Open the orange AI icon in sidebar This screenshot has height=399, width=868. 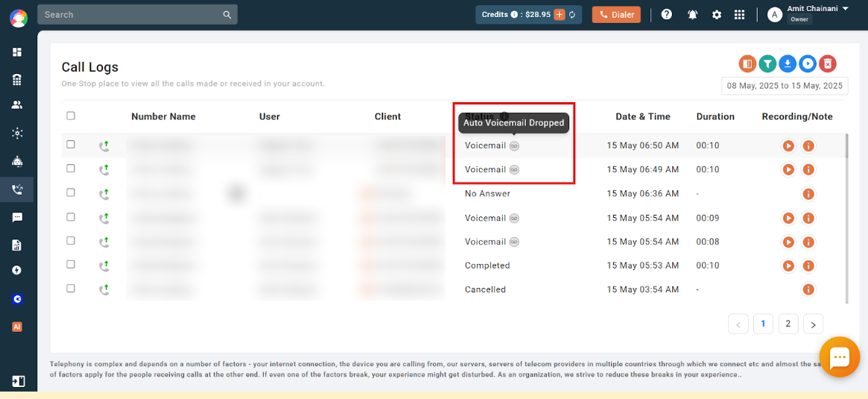pos(17,327)
